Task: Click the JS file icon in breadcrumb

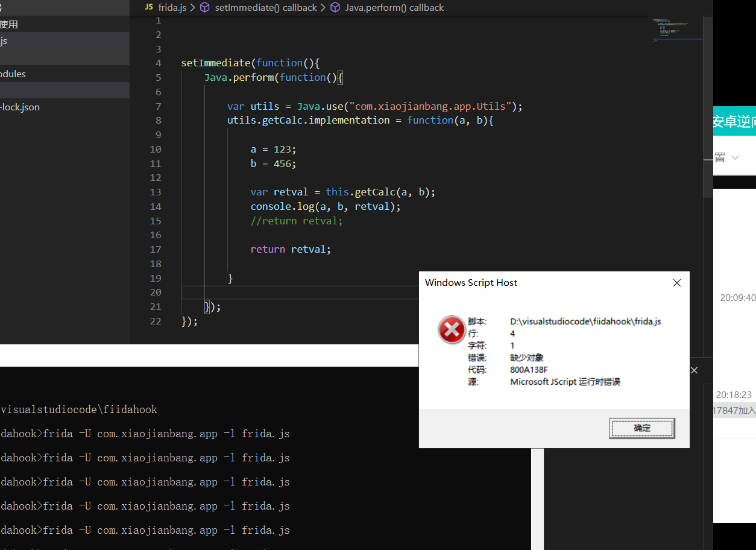Action: 148,7
